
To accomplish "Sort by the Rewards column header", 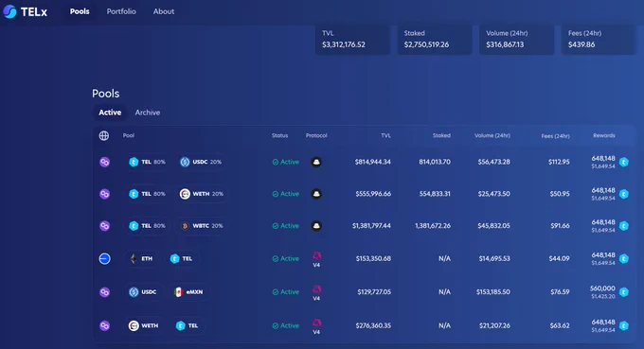I will (x=604, y=135).
